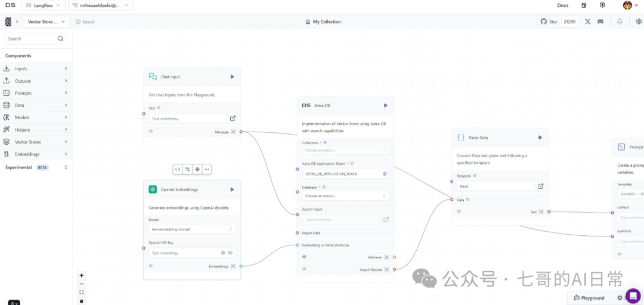Screen dimensions: 644x305
Task: Go back using the left chevron arrow
Action: pyautogui.click(x=17, y=22)
